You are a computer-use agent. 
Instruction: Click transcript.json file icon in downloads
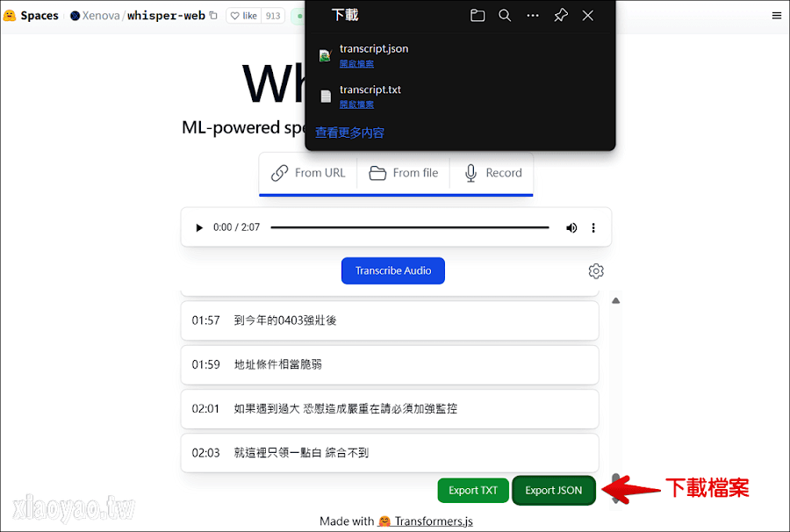(x=326, y=55)
